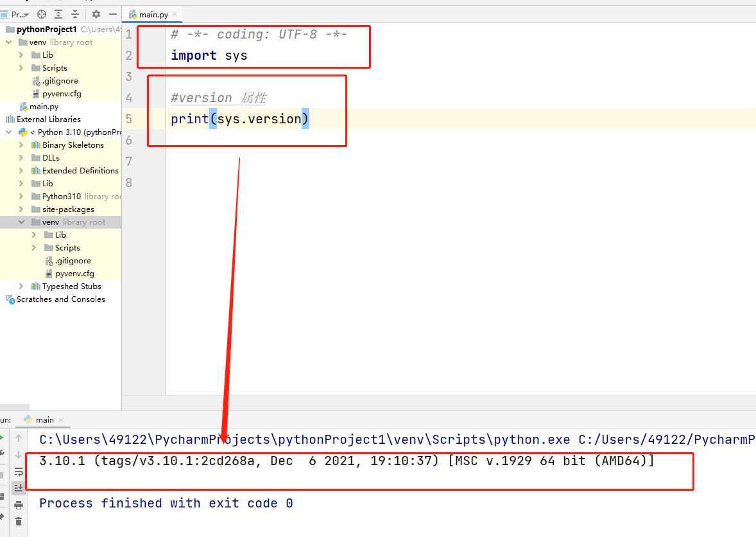Select .gitignore under External Libraries venv
Image resolution: width=756 pixels, height=537 pixels.
pyautogui.click(x=73, y=261)
